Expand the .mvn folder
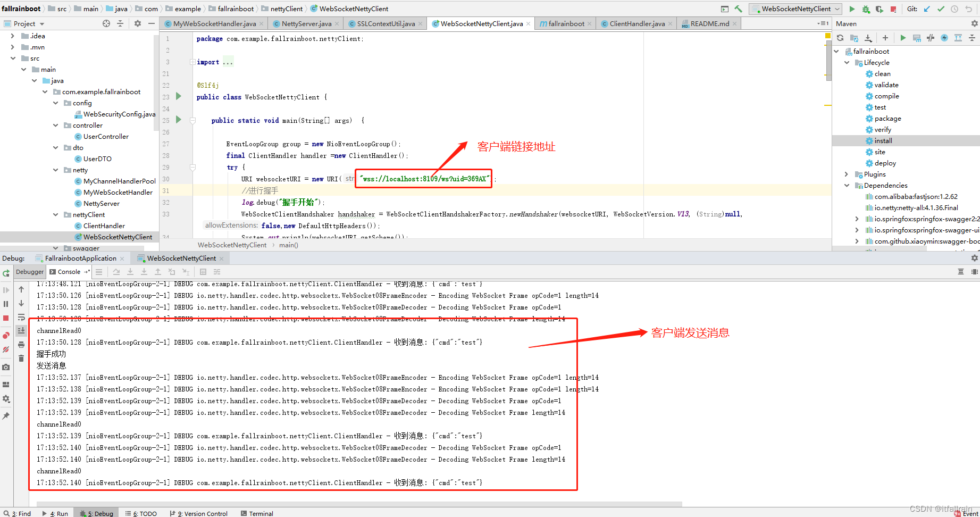The image size is (980, 517). (13, 47)
